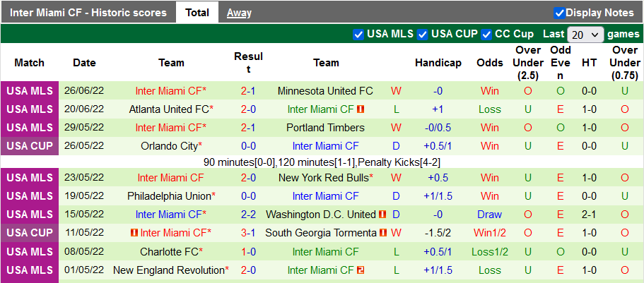Disable the CC Cup filter checkbox
644x283 pixels.
click(486, 34)
